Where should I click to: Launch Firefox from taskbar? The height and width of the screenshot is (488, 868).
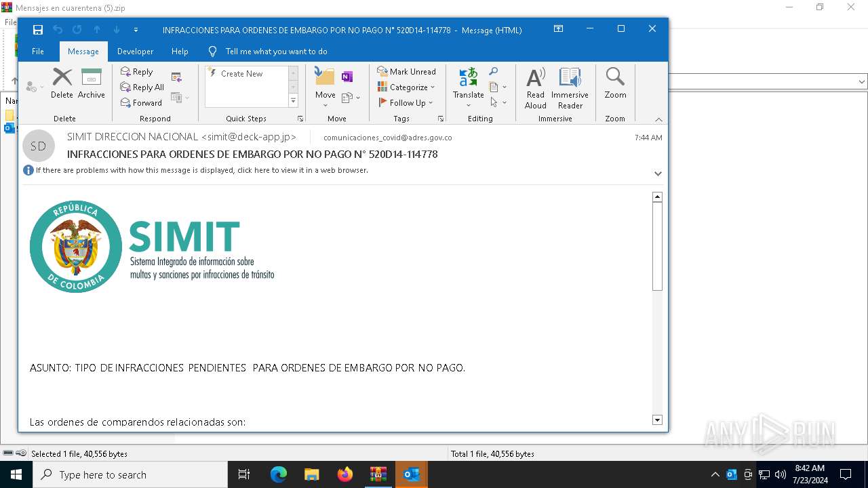pos(344,474)
